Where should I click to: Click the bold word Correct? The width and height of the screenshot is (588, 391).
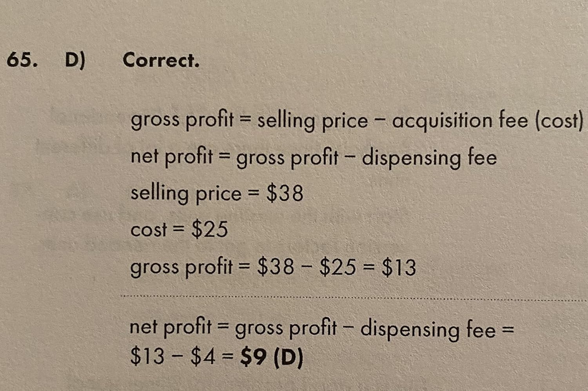tap(161, 61)
